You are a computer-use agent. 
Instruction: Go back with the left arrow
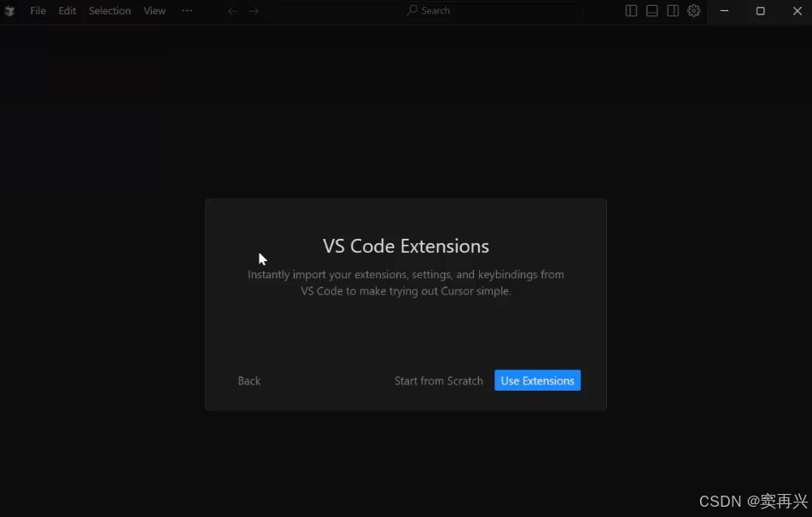tap(232, 11)
